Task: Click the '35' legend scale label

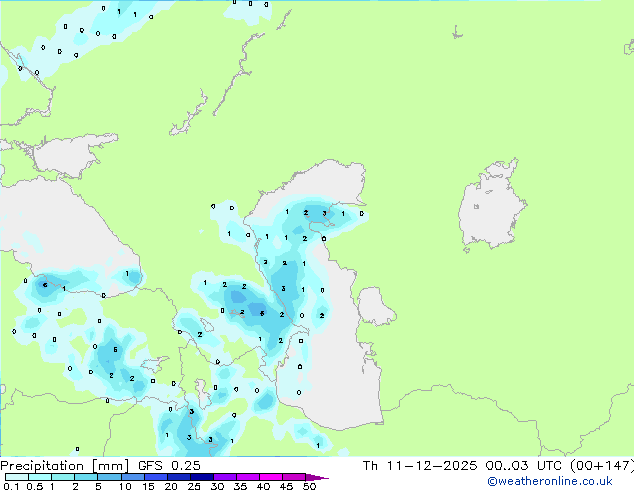Action: 241,486
